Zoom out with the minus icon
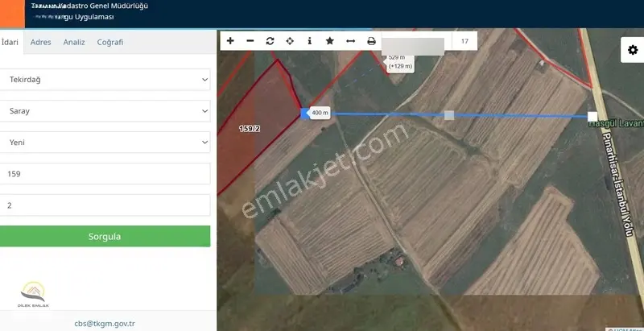The width and height of the screenshot is (644, 331). click(250, 40)
